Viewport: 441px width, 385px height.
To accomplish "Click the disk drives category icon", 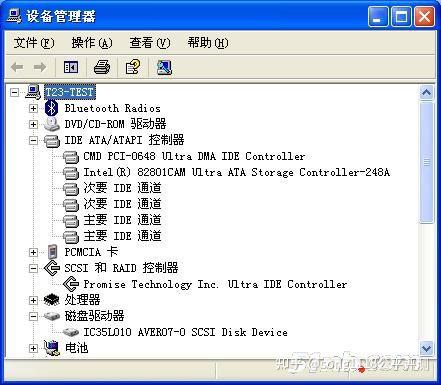I will pos(52,316).
